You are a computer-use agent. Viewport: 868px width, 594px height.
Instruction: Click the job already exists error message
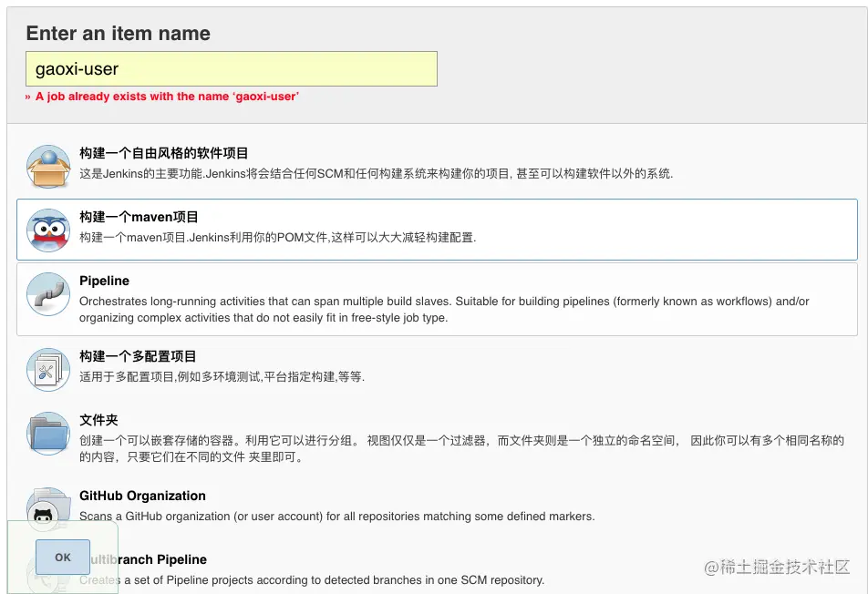pos(167,97)
